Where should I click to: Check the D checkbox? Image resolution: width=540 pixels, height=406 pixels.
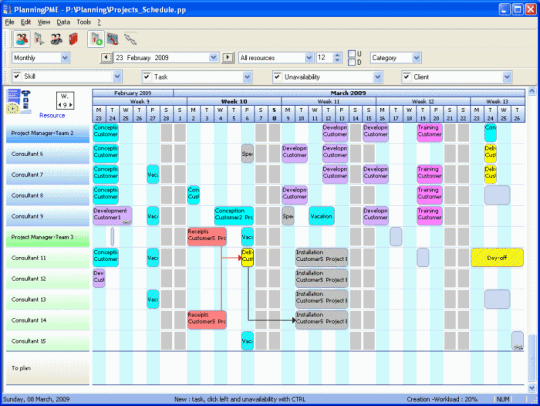pos(352,62)
